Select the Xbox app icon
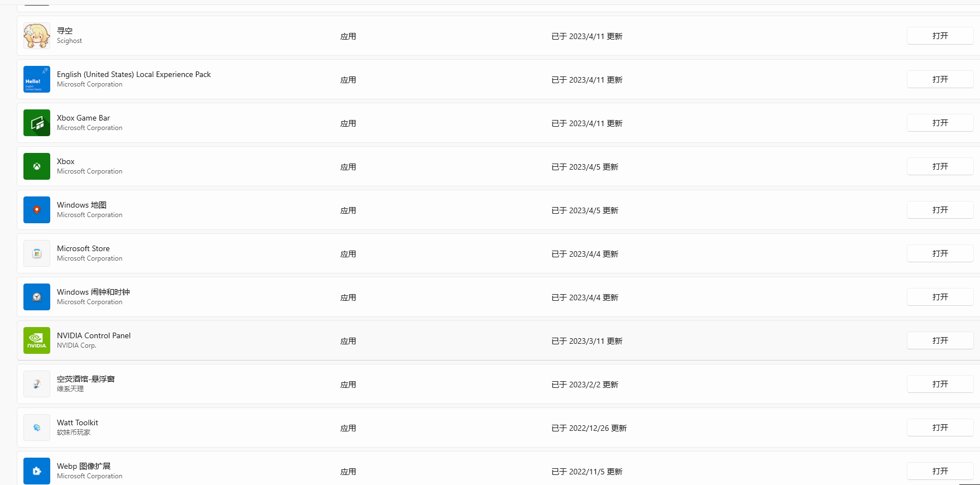This screenshot has height=485, width=980. [36, 166]
